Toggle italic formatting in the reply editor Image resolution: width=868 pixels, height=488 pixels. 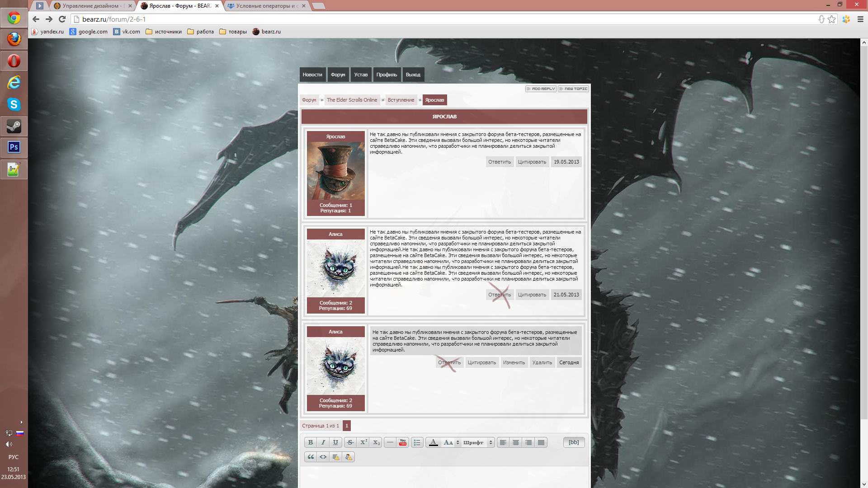point(323,442)
